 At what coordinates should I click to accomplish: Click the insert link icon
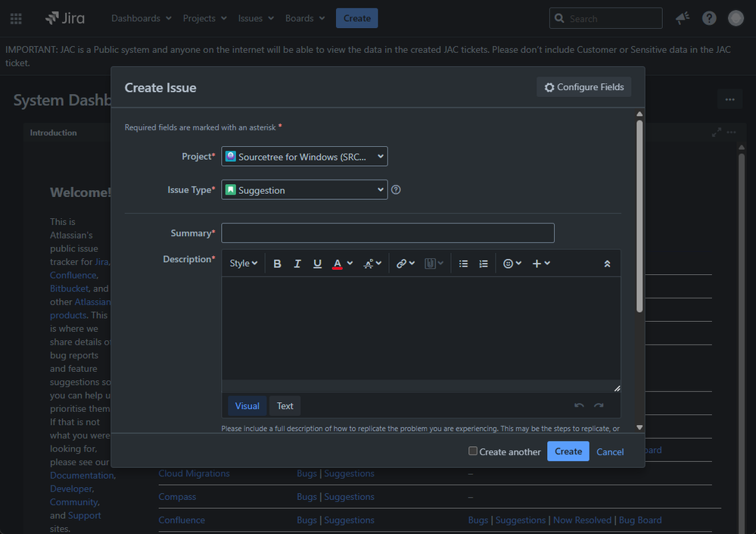point(401,264)
